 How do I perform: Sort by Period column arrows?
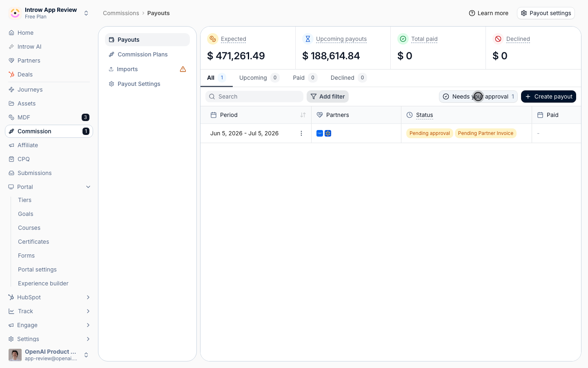[303, 115]
